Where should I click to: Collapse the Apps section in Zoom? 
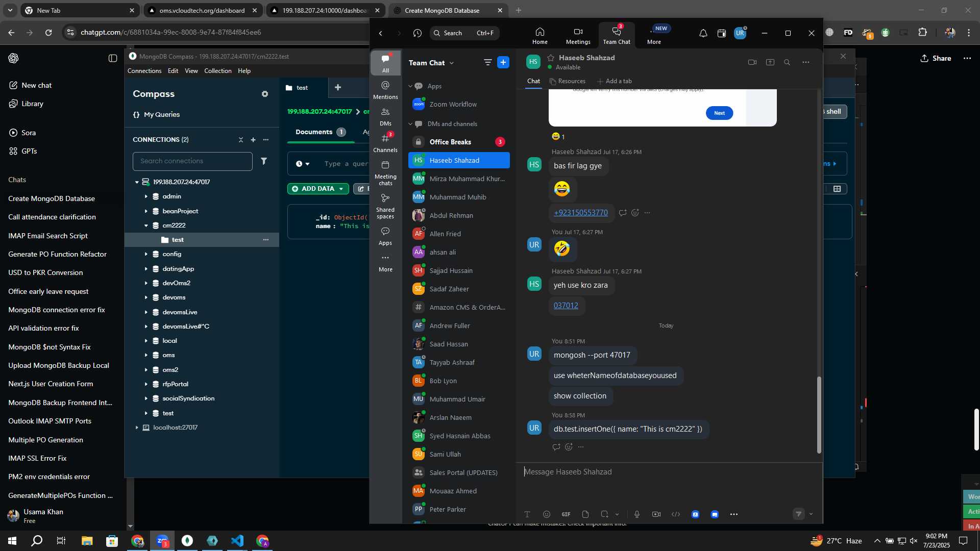[410, 86]
